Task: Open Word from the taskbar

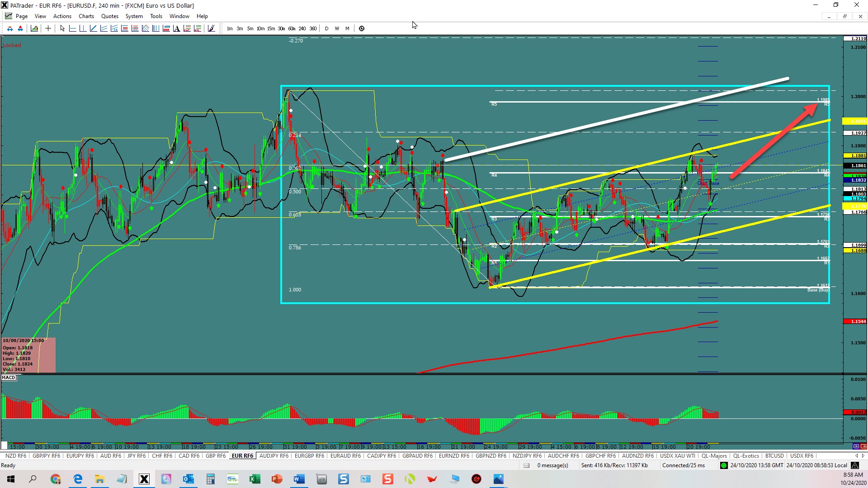Action: (299, 479)
